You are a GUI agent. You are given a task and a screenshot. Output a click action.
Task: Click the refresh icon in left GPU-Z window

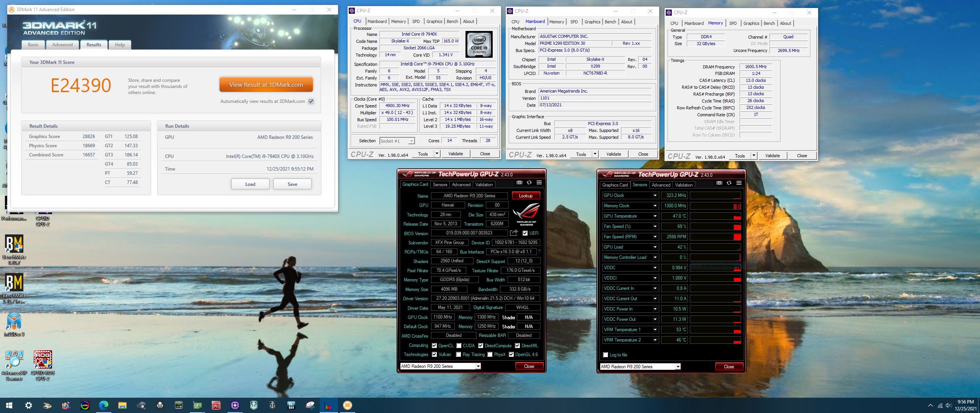pos(529,183)
